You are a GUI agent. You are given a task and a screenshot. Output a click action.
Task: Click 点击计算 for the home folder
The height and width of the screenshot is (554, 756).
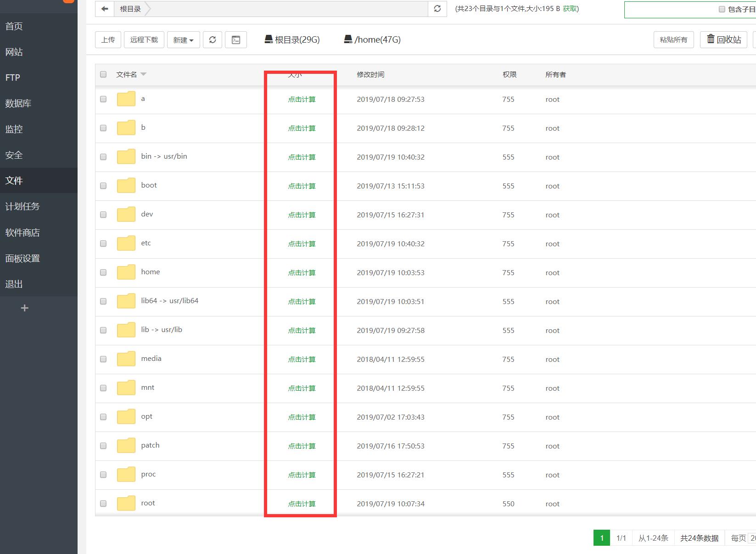tap(302, 273)
